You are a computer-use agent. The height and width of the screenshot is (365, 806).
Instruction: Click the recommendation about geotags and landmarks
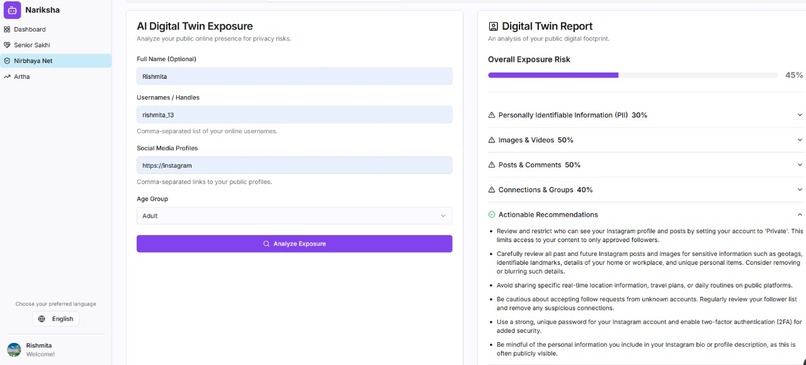coord(649,262)
